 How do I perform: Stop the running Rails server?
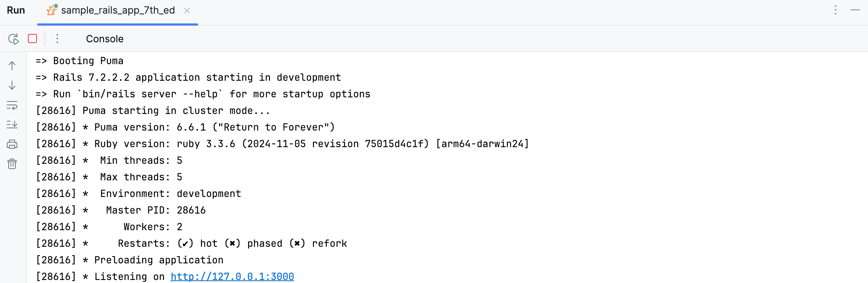(x=32, y=38)
